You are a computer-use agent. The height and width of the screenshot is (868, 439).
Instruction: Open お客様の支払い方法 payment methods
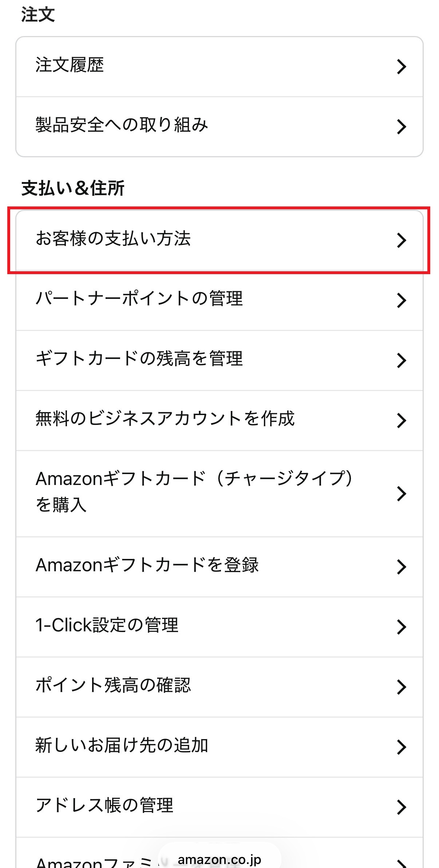pos(113,239)
